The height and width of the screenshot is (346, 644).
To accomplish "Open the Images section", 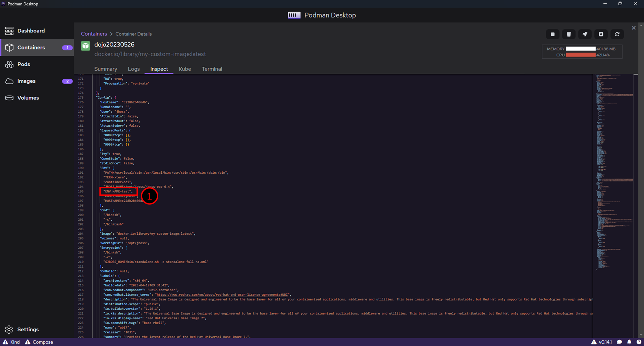I will (x=37, y=81).
